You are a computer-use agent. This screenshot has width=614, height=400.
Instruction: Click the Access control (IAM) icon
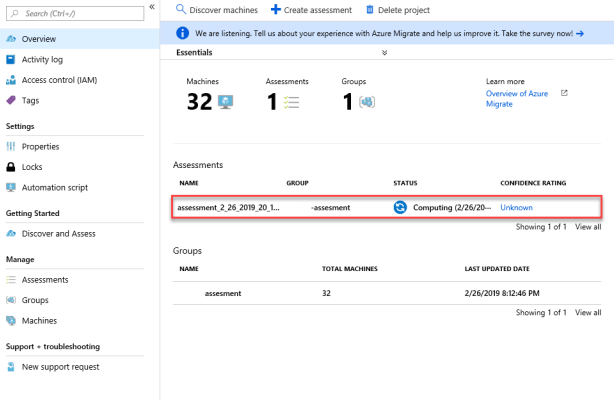pyautogui.click(x=11, y=80)
